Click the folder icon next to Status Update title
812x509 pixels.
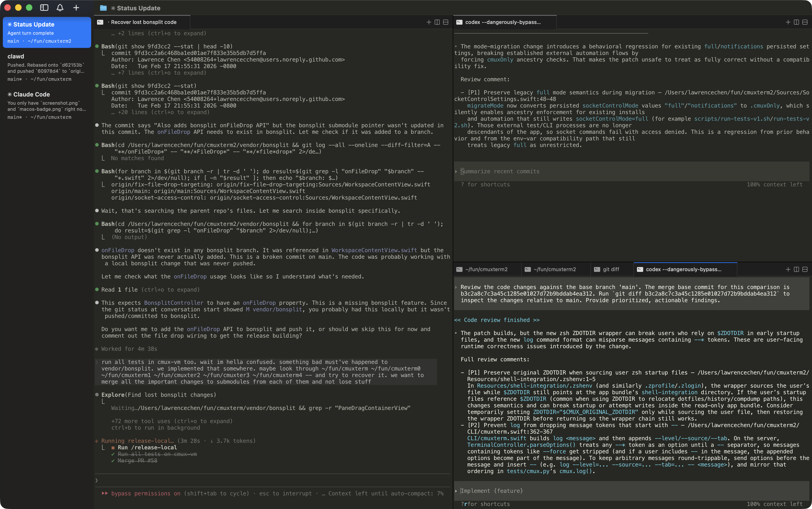point(103,8)
